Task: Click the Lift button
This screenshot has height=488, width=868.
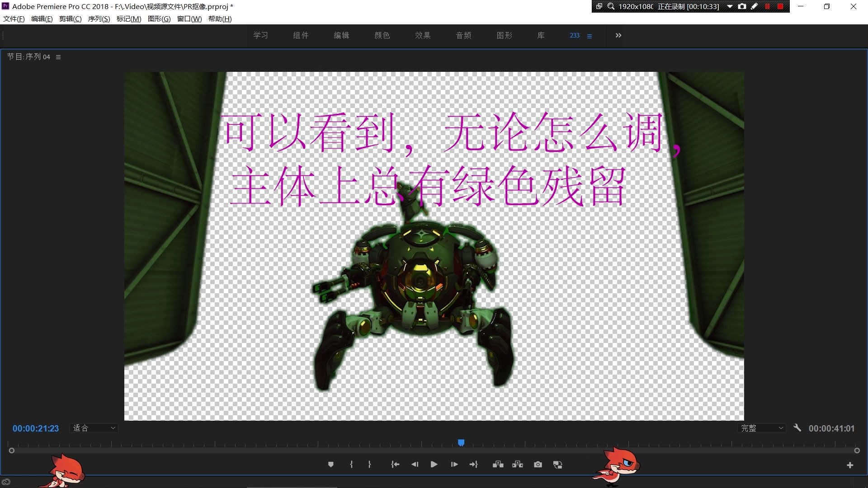Action: [498, 465]
